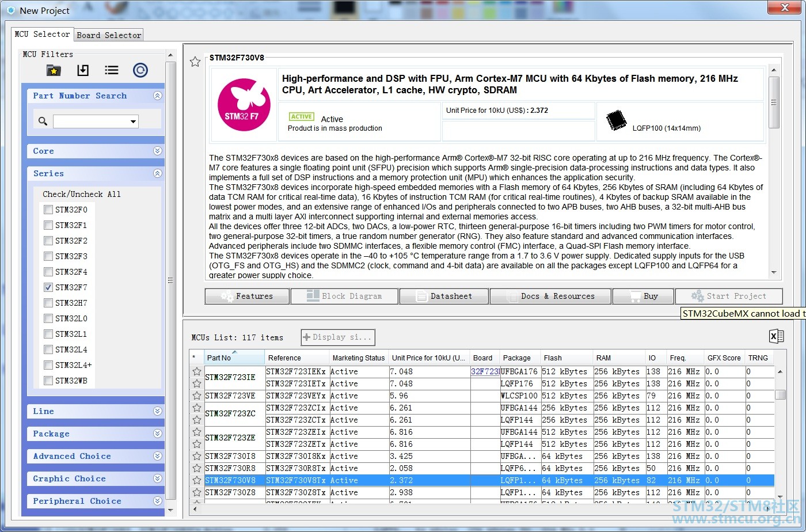Click the New Project window icon in the title bar
This screenshot has height=532, width=806.
tap(11, 10)
